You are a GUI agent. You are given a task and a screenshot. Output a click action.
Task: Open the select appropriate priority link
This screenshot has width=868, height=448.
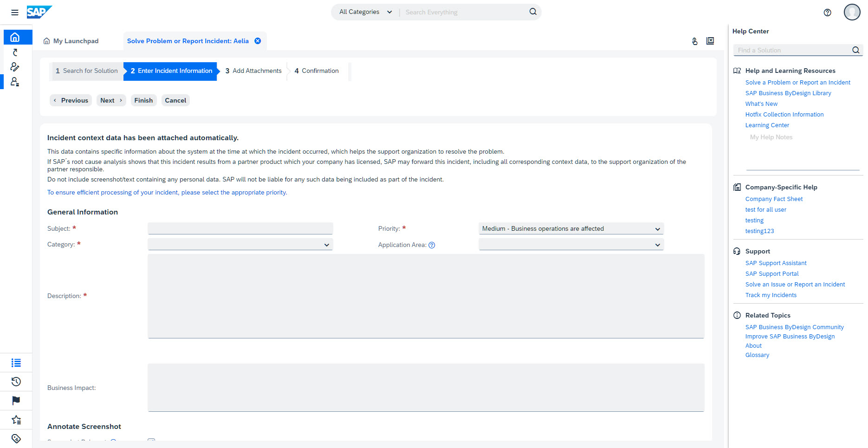click(x=167, y=192)
